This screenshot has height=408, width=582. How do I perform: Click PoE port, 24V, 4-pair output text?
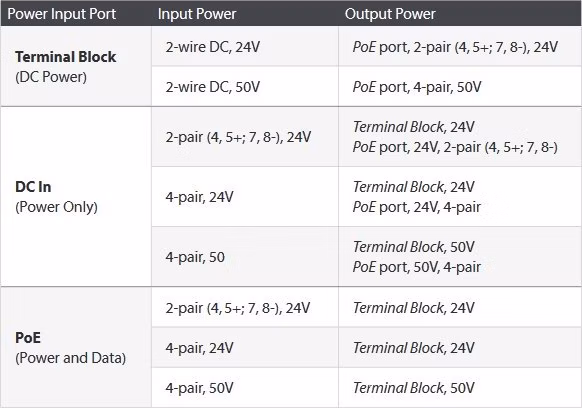(x=416, y=207)
